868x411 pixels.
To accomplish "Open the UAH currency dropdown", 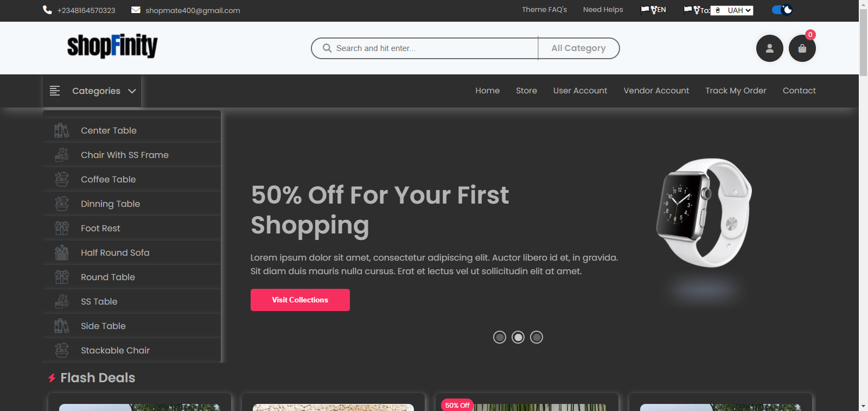I will pyautogui.click(x=732, y=10).
